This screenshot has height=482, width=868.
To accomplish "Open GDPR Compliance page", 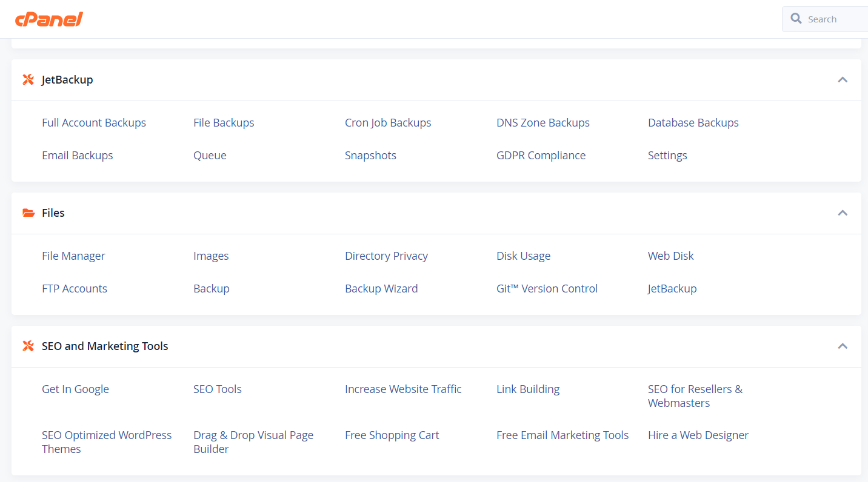I will 541,155.
